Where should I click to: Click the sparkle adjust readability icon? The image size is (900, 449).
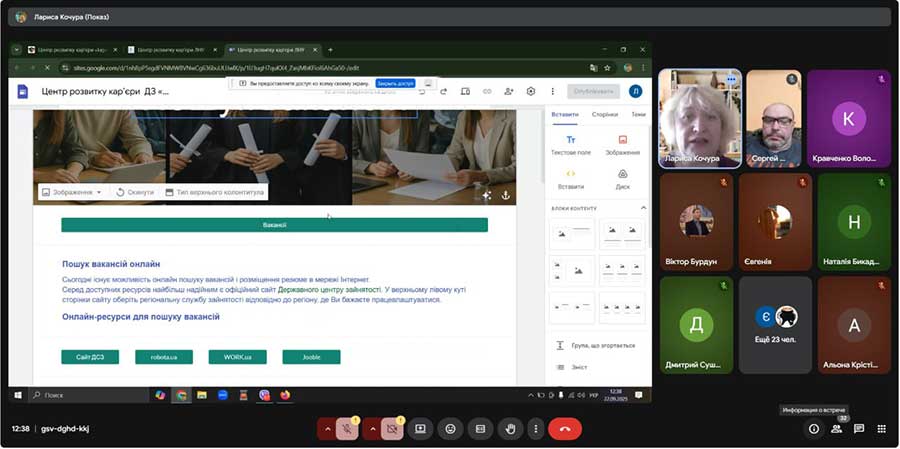(487, 195)
